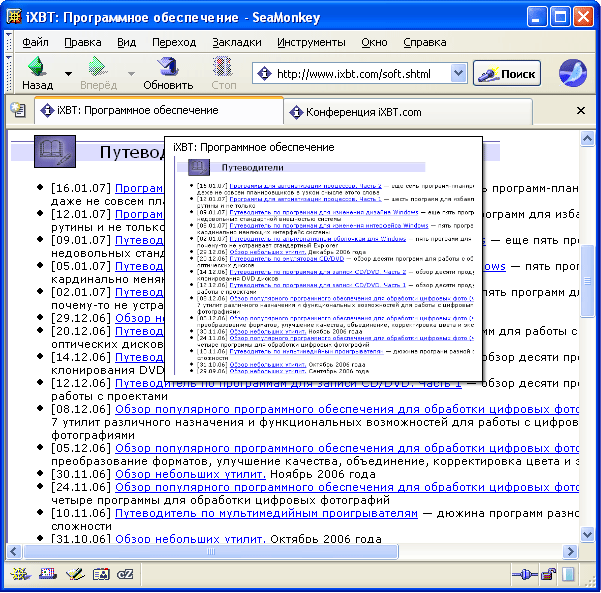Click the tab preview thumbnail popup
The height and width of the screenshot is (593, 601).
pos(323,259)
